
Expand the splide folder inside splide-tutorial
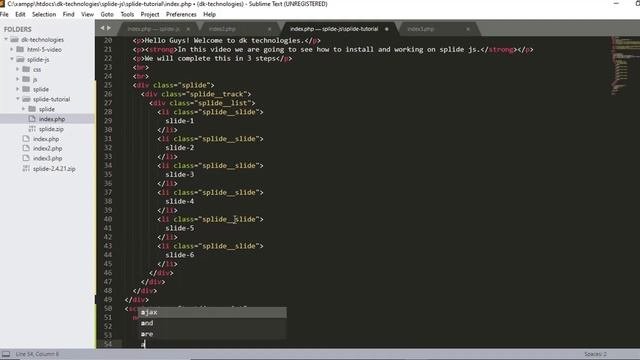pos(23,109)
